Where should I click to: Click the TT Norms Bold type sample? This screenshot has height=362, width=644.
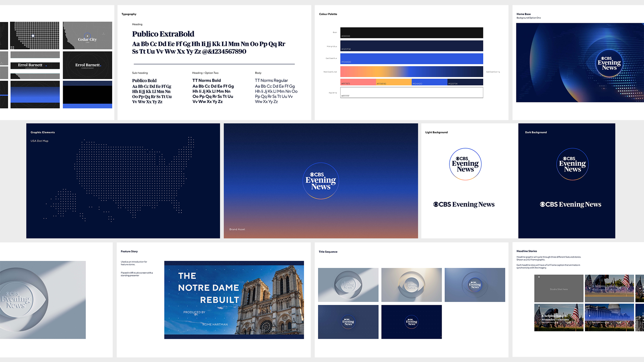(x=207, y=80)
